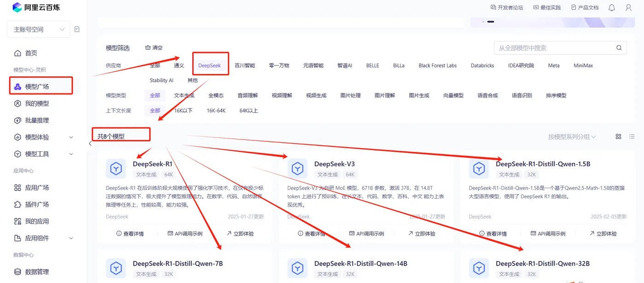Screen dimensions: 644x283
Task: Click API调用示例 on the DeepSeek-R1 card
Action: [x=185, y=234]
